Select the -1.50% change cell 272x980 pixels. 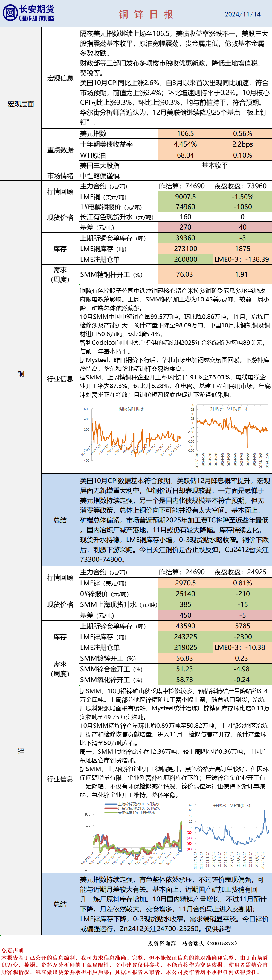click(x=242, y=197)
